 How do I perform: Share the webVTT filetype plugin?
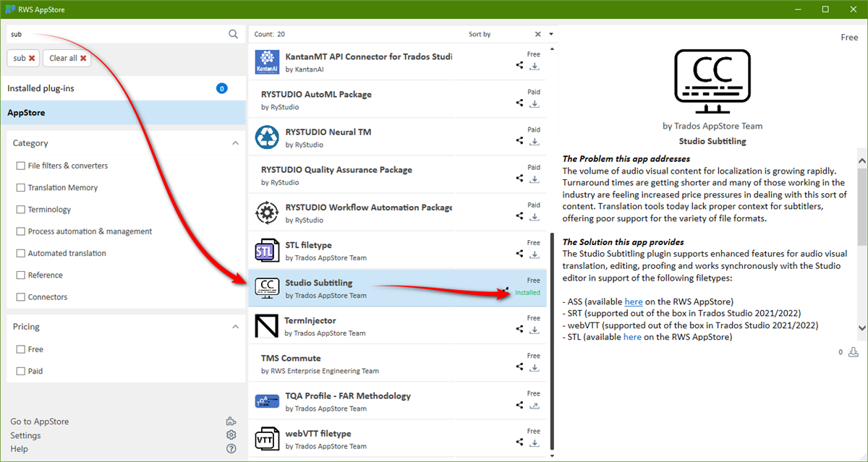(x=519, y=442)
